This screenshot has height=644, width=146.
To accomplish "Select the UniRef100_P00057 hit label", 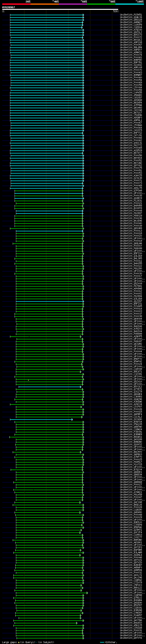I will tap(131, 45).
